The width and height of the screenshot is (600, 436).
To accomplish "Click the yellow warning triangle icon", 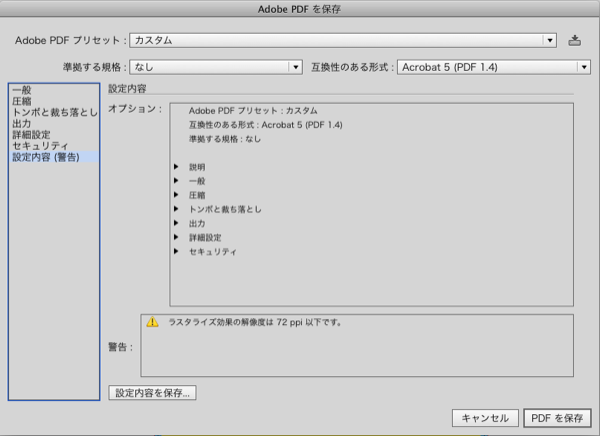I will 152,322.
